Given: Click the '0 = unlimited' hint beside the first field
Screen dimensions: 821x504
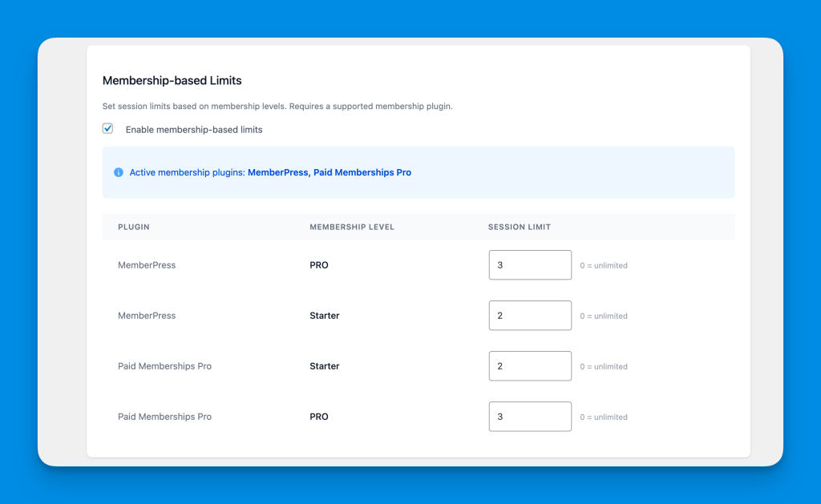Looking at the screenshot, I should pos(604,265).
